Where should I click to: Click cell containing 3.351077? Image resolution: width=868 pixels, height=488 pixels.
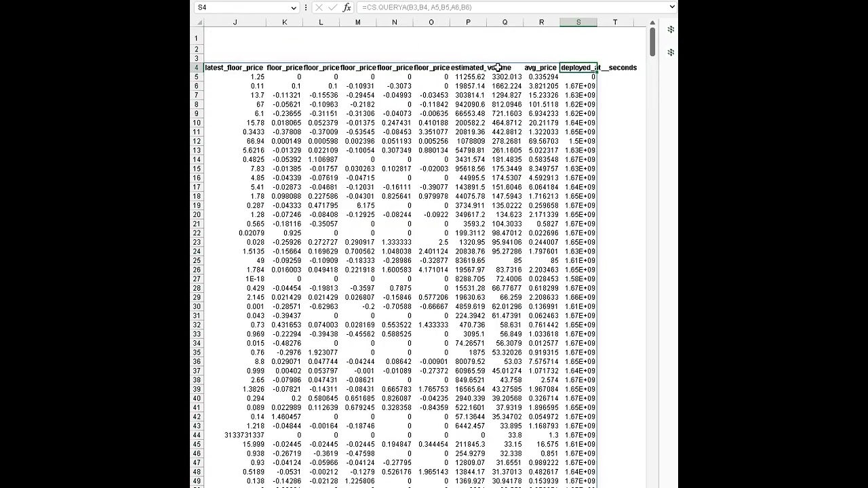pyautogui.click(x=431, y=132)
